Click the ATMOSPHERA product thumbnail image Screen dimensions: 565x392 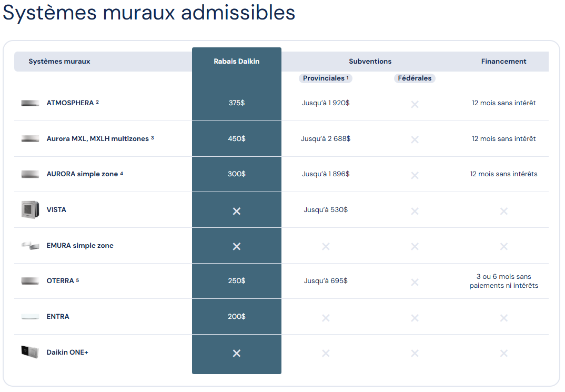click(30, 103)
